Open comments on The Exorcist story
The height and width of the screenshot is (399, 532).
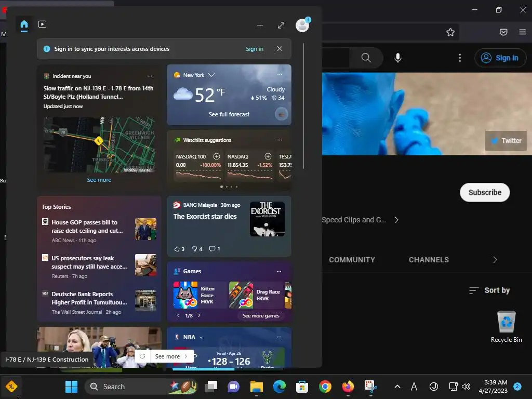tap(215, 249)
